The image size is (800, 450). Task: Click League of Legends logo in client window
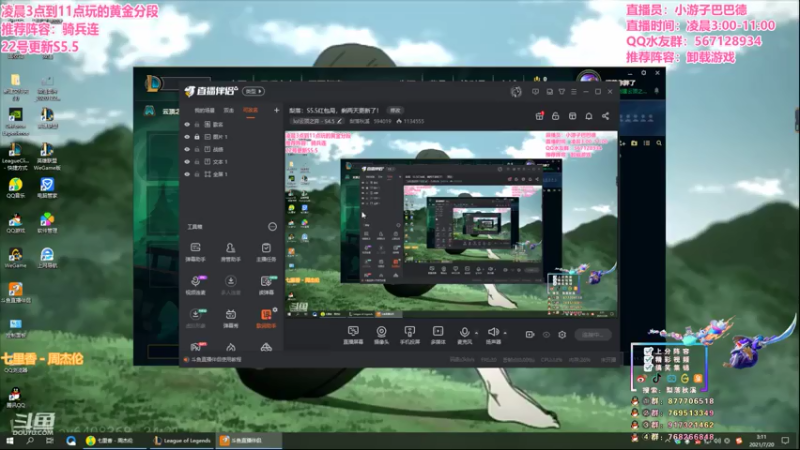pos(153,84)
